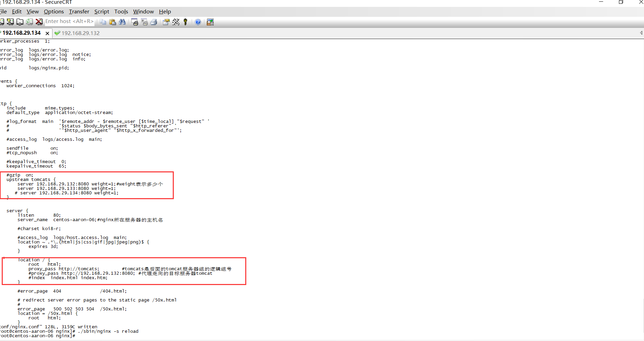This screenshot has width=644, height=341.
Task: Open Help via the blue question icon
Action: pyautogui.click(x=198, y=22)
